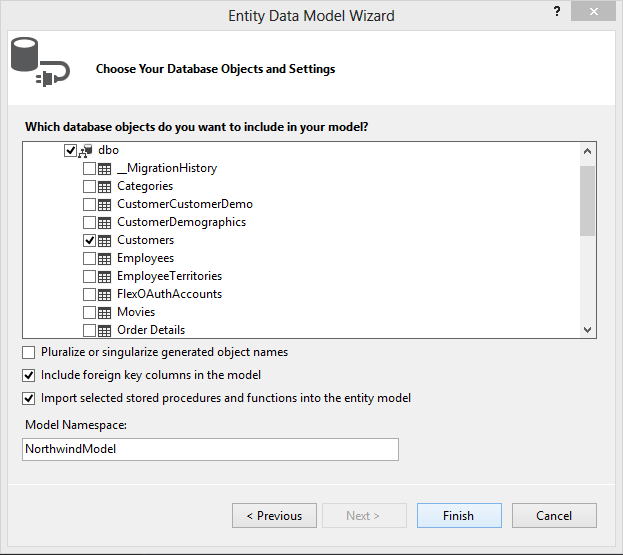
Task: Select the EmployeeTerritories tree item
Action: pyautogui.click(x=169, y=276)
